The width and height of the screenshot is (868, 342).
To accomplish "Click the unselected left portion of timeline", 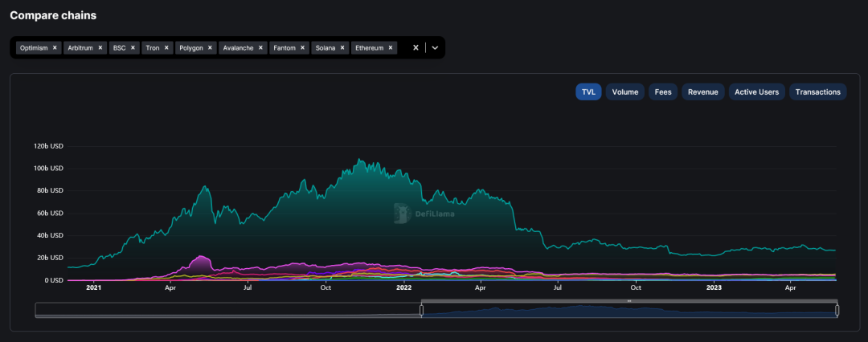I will pos(227,310).
